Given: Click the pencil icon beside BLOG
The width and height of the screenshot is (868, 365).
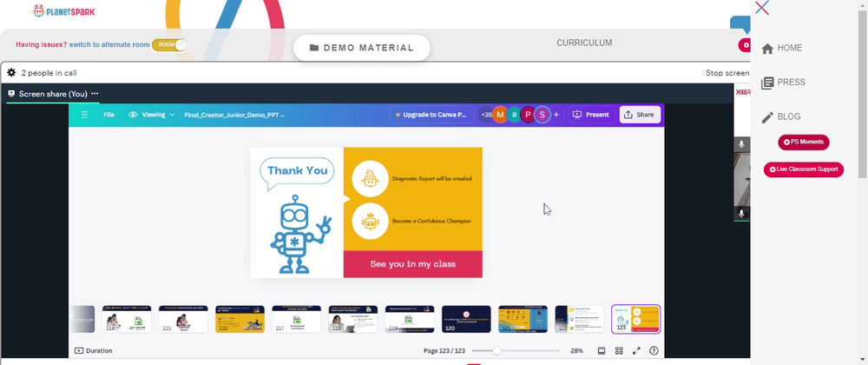Looking at the screenshot, I should click(767, 117).
